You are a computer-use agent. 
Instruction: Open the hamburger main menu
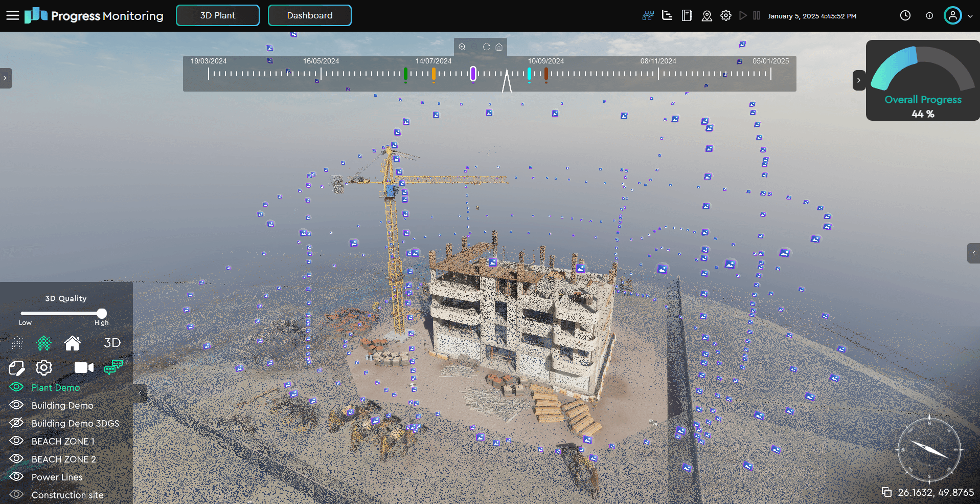pos(13,16)
